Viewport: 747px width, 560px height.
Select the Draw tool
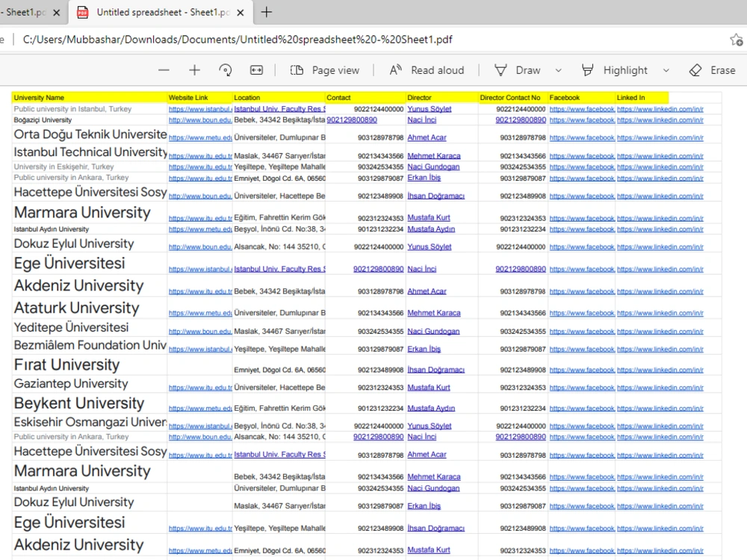click(518, 70)
